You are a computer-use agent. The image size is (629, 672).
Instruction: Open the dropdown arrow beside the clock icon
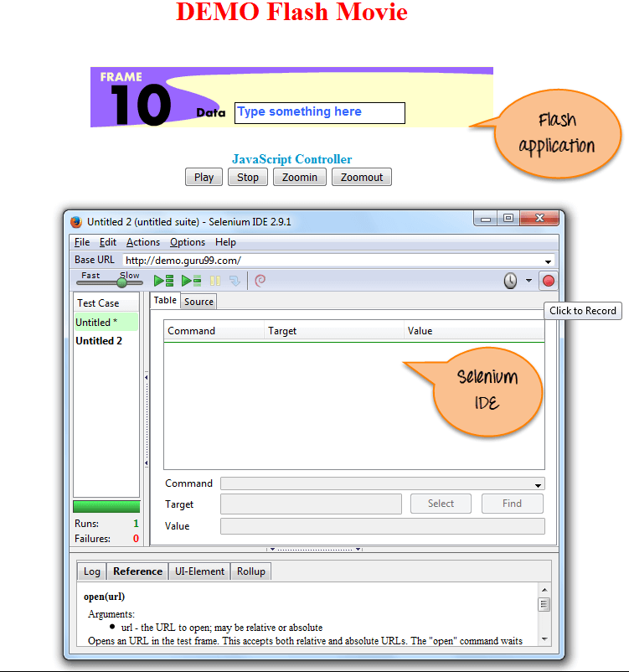[528, 282]
